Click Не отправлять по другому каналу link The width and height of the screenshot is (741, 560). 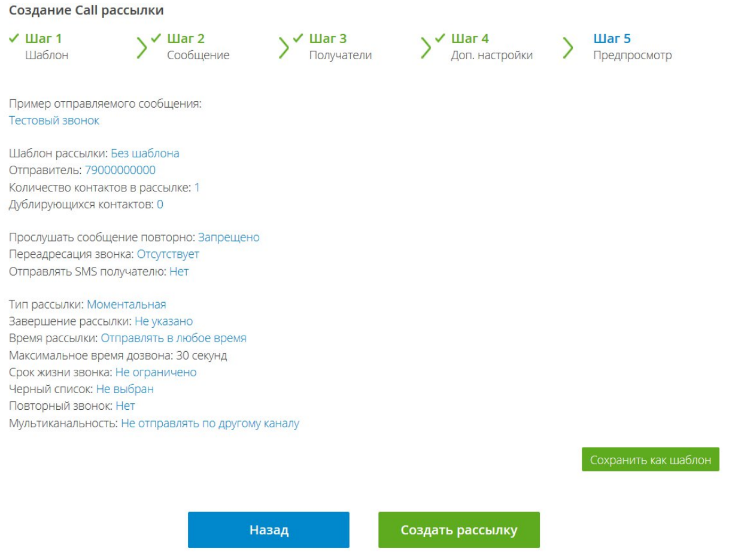209,424
